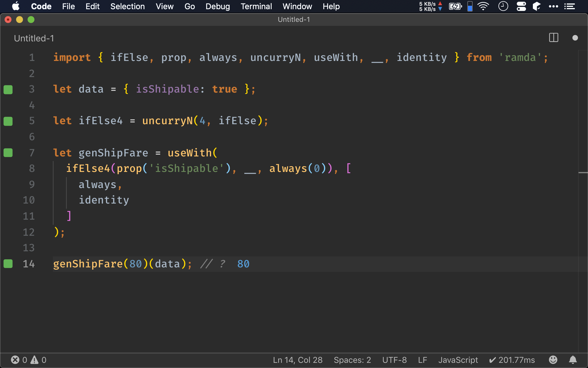Click the split editor icon
This screenshot has width=588, height=368.
554,38
